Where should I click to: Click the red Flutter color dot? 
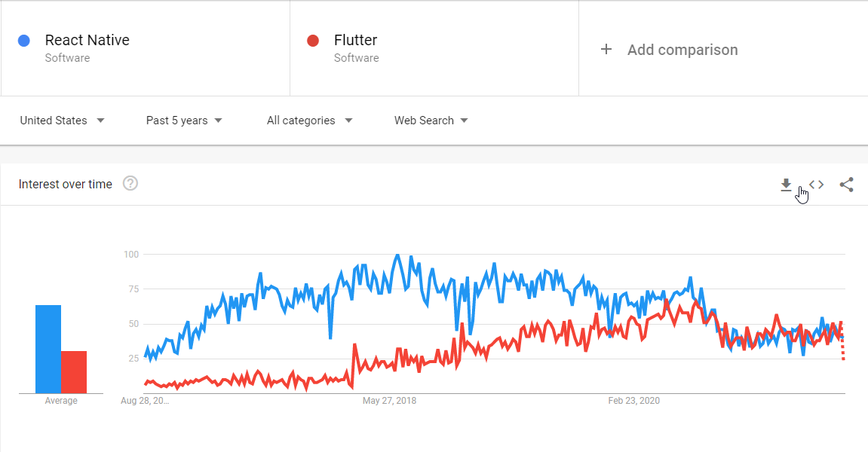pos(313,41)
